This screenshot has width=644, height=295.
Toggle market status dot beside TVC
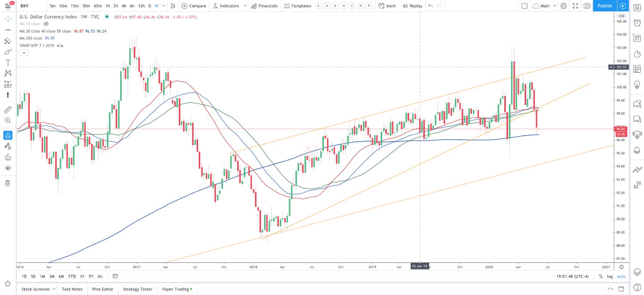coord(107,16)
